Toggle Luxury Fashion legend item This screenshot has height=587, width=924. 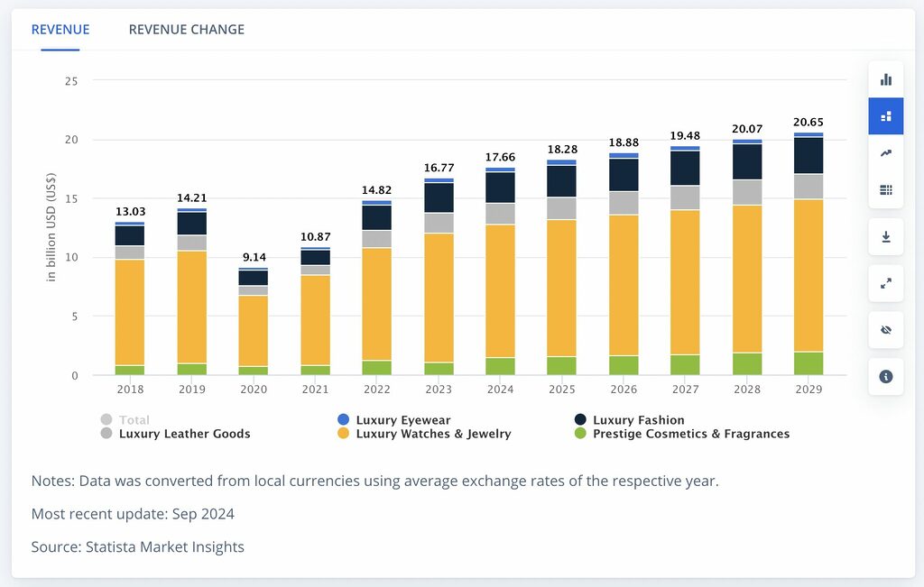638,420
